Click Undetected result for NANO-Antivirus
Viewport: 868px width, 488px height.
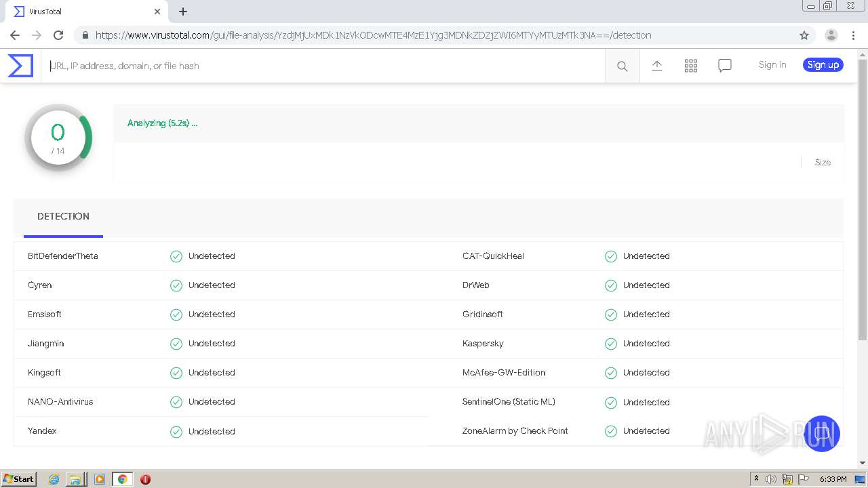[212, 402]
